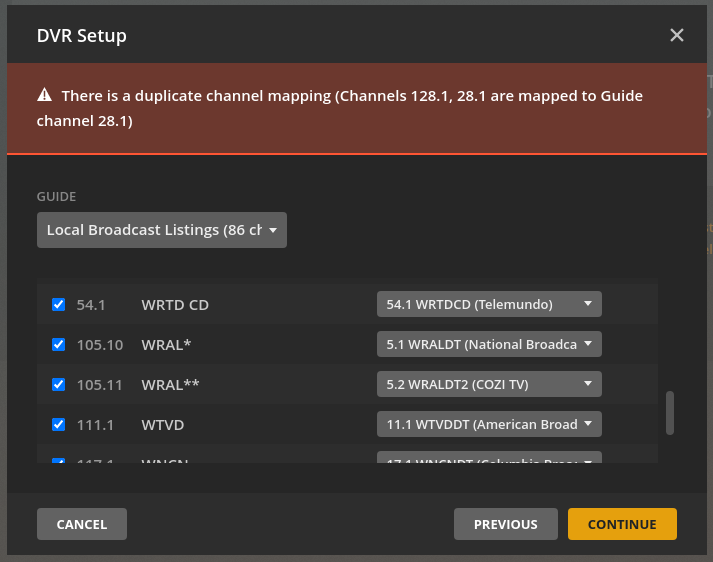Click the WRAL** channel name
This screenshot has height=562, width=713.
[x=170, y=385]
